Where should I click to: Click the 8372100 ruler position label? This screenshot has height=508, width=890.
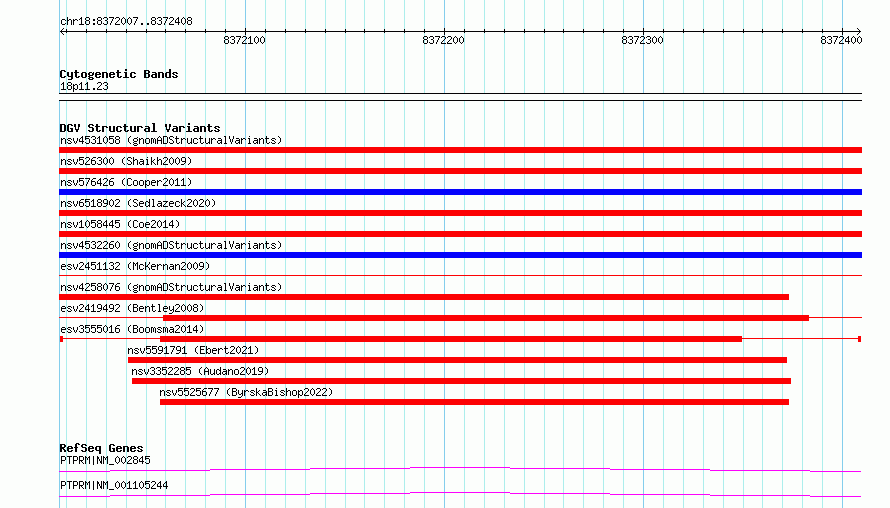point(244,40)
